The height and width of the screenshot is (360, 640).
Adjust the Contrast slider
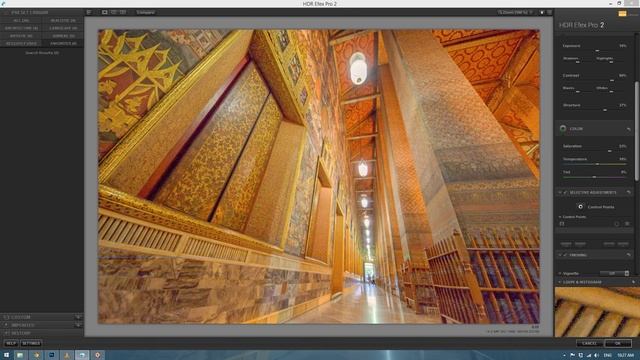pyautogui.click(x=594, y=80)
